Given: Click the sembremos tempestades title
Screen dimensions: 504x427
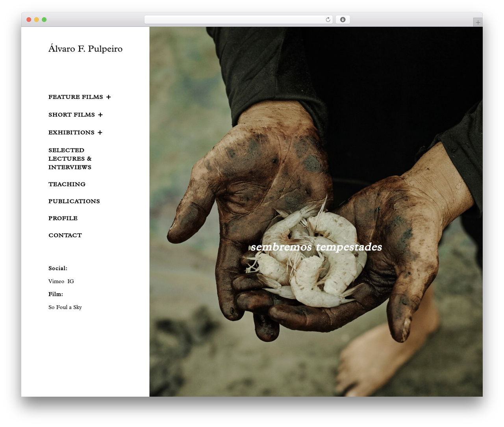Looking at the screenshot, I should [x=316, y=247].
